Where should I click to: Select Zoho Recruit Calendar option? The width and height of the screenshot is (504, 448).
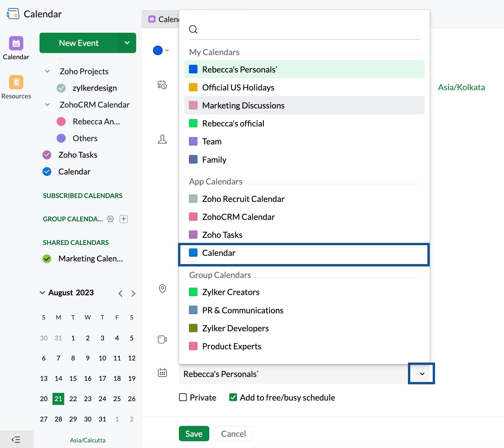pos(304,199)
